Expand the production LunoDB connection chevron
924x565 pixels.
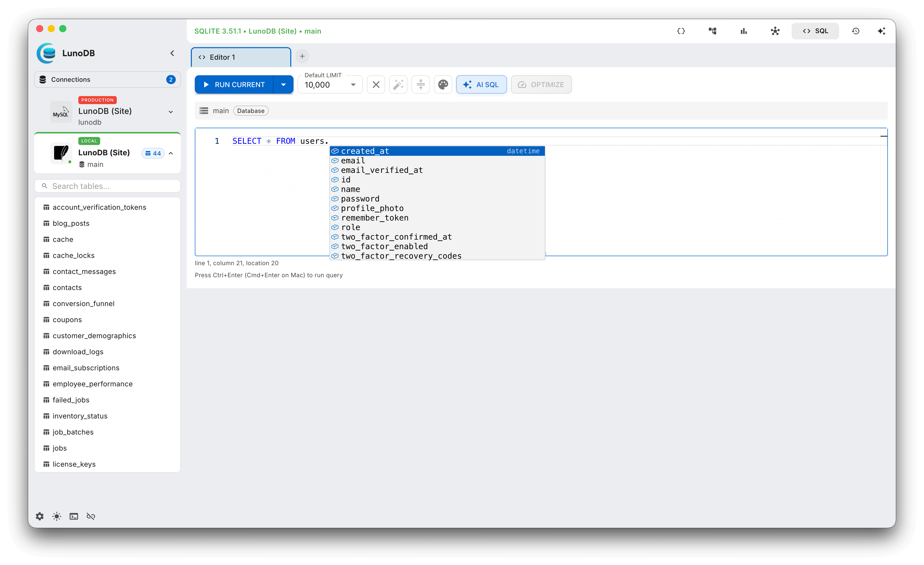click(171, 112)
